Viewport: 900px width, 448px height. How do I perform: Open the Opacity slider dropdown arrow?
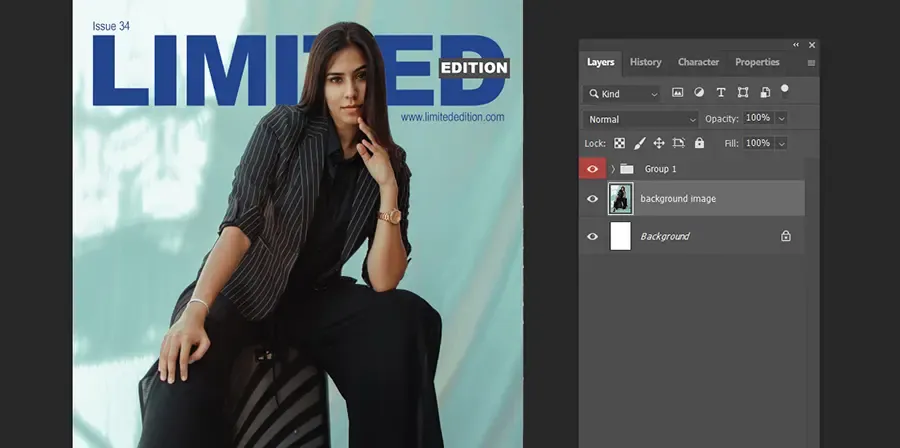point(781,118)
